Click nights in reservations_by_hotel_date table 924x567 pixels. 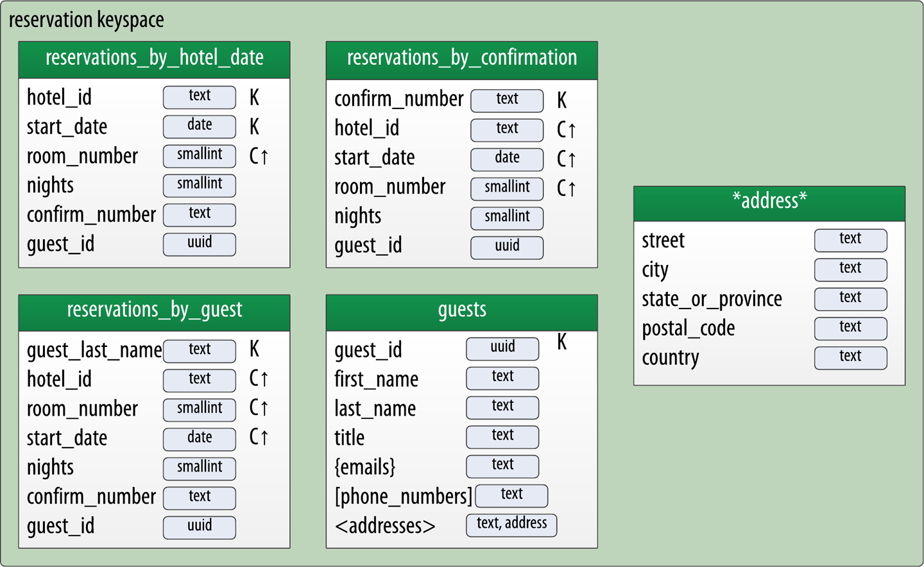pos(50,186)
